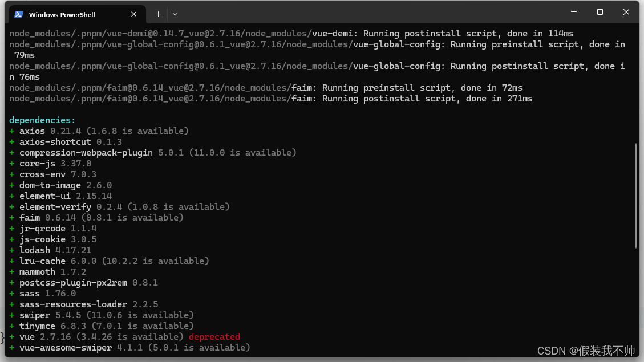Image resolution: width=644 pixels, height=362 pixels.
Task: Click the PowerShell icon in the tab
Action: point(18,14)
